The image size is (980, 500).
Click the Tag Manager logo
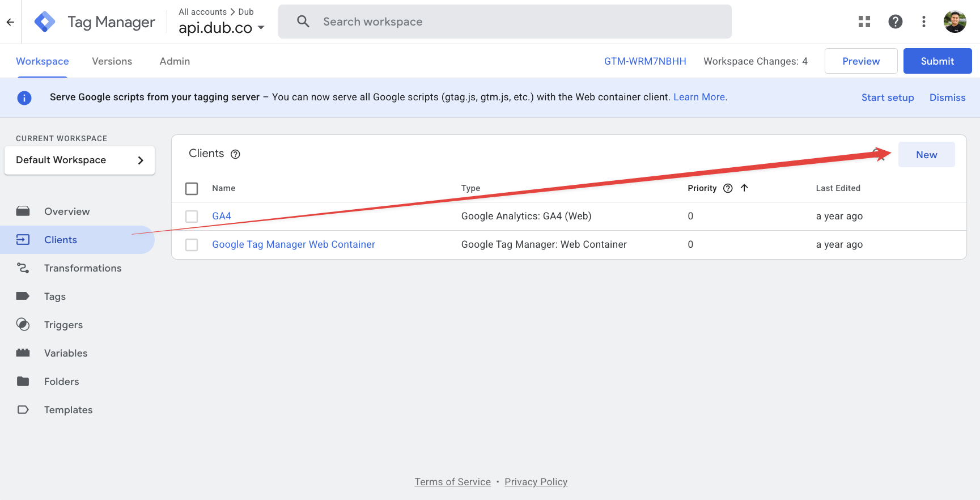coord(45,22)
